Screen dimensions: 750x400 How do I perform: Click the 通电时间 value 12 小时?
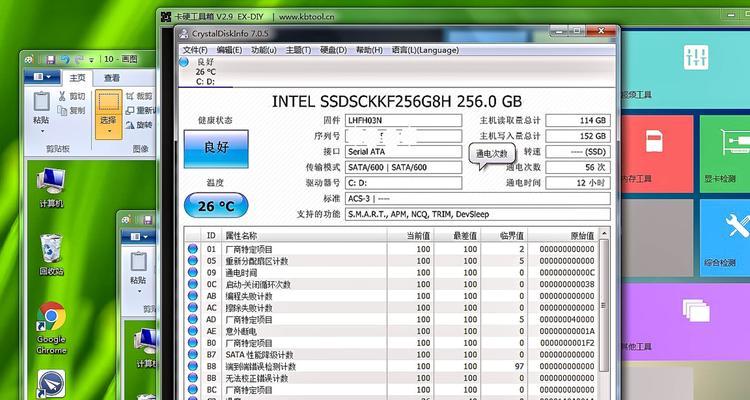click(578, 183)
